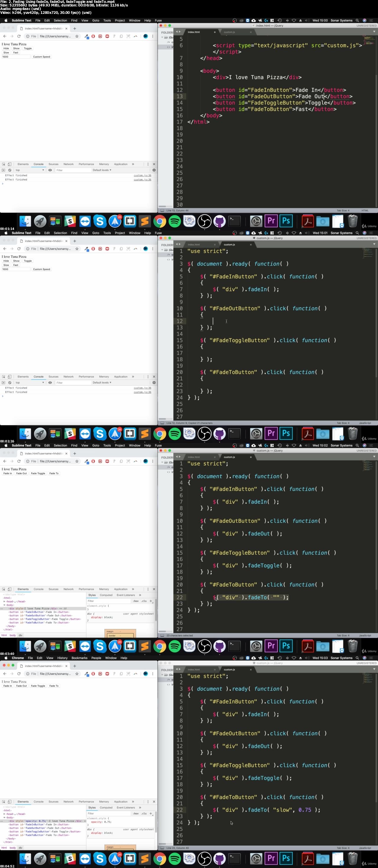Click Finder dock icon in 00:01:14 frame
This screenshot has height=868, width=378.
coord(25,221)
